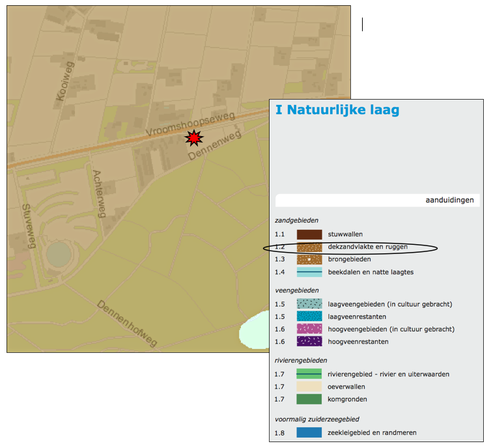The height and width of the screenshot is (448, 491).
Task: Click 'zeekleigebied en randmeren' label
Action: 372,432
